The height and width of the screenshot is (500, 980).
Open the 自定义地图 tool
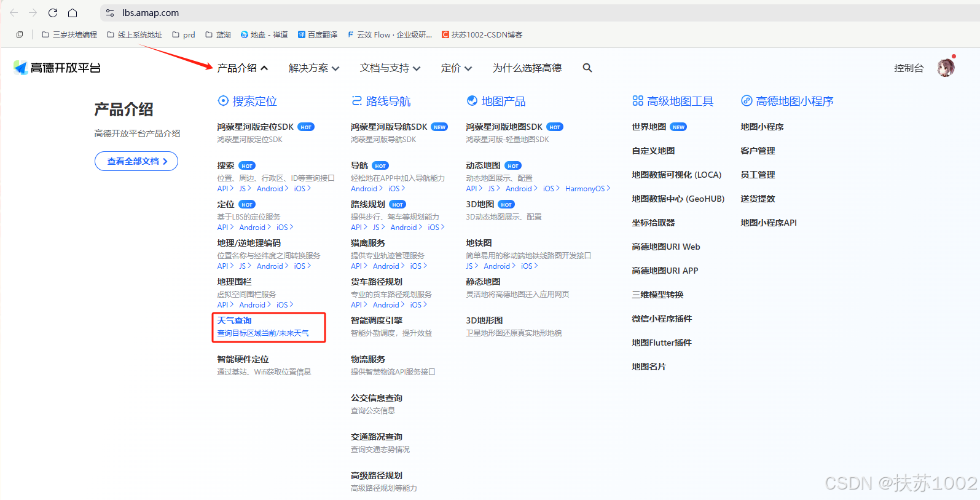click(653, 151)
